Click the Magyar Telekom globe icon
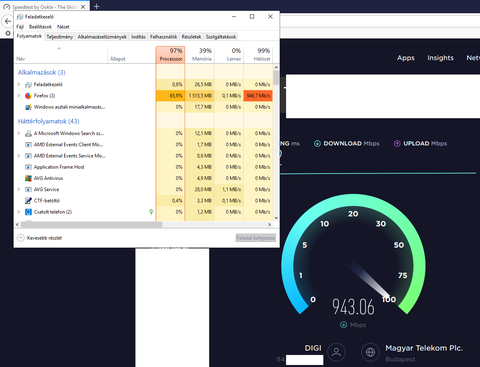The height and width of the screenshot is (367, 480). 370,352
